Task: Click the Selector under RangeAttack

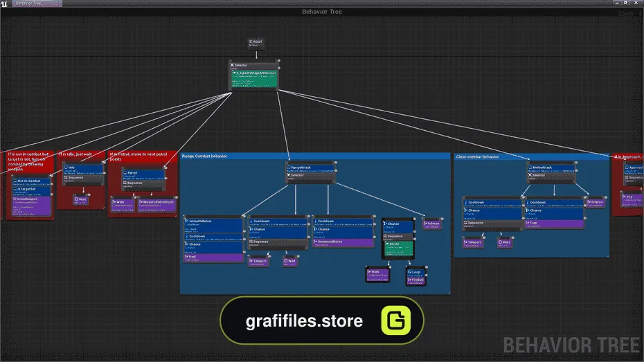Action: click(x=310, y=177)
